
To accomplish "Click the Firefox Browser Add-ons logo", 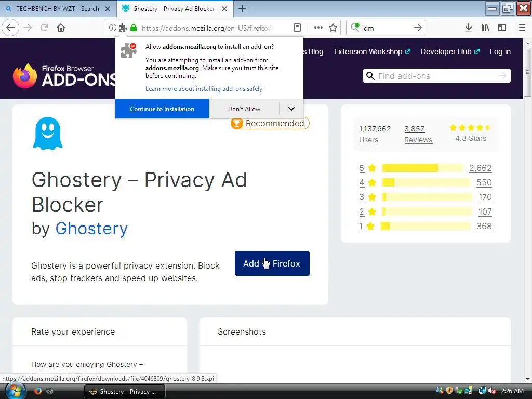I will click(65, 76).
